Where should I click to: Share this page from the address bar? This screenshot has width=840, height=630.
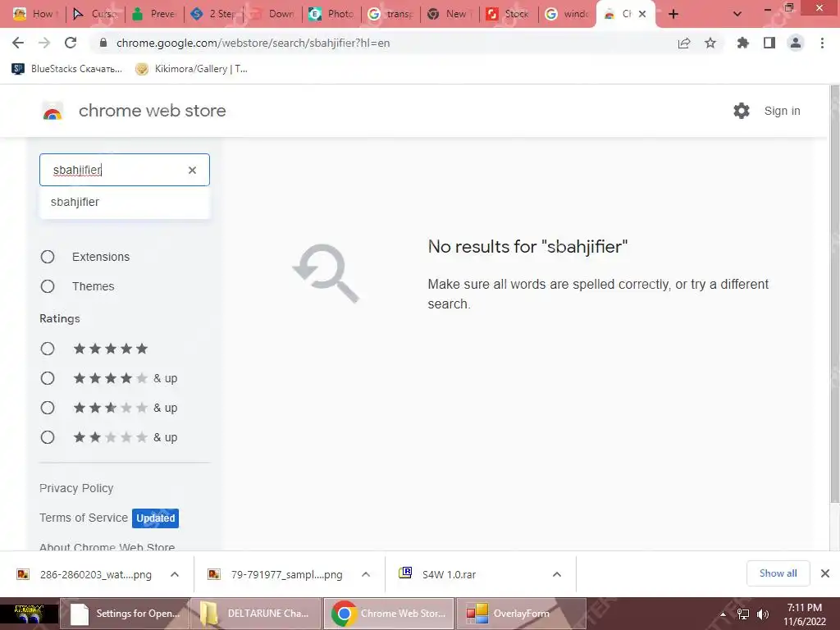pos(684,43)
